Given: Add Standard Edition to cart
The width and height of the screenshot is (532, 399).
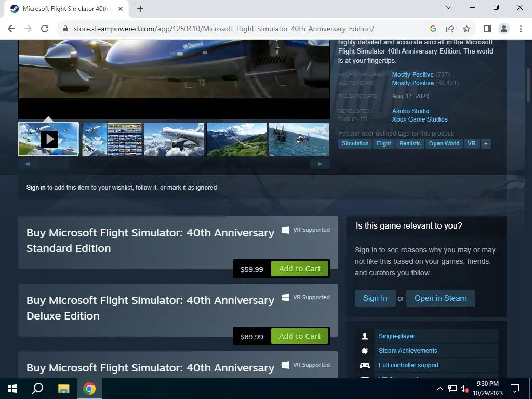Looking at the screenshot, I should tap(300, 269).
